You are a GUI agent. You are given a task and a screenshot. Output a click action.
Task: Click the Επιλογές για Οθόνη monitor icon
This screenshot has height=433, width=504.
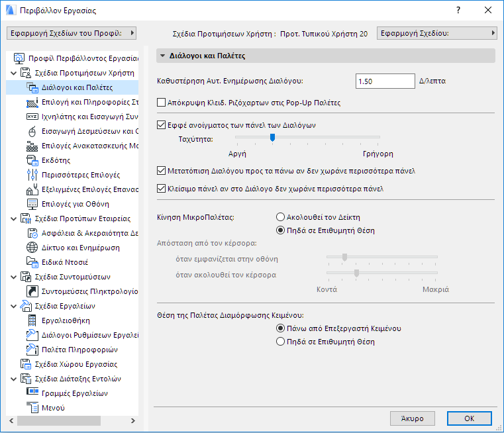coord(32,204)
